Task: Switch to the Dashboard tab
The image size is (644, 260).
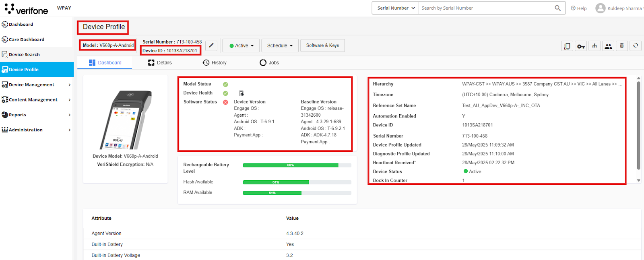Action: [x=105, y=63]
